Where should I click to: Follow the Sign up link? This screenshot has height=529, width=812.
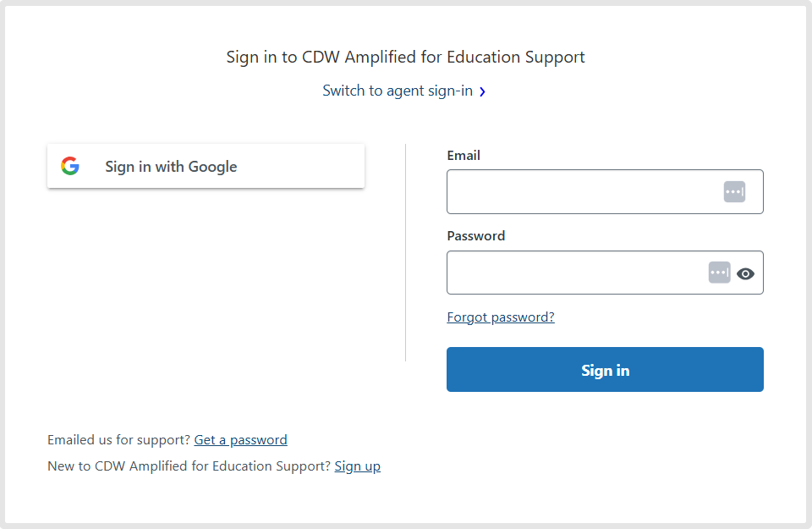[357, 466]
